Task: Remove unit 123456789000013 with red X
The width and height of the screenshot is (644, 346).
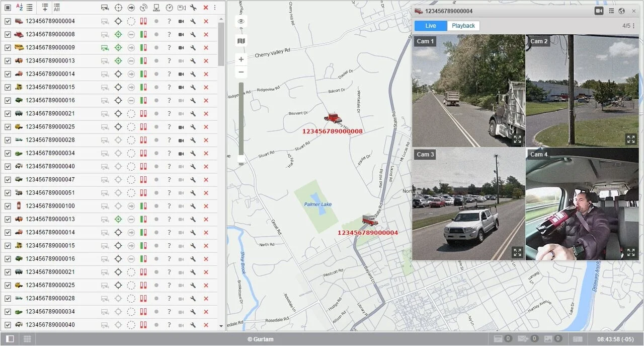Action: click(206, 60)
